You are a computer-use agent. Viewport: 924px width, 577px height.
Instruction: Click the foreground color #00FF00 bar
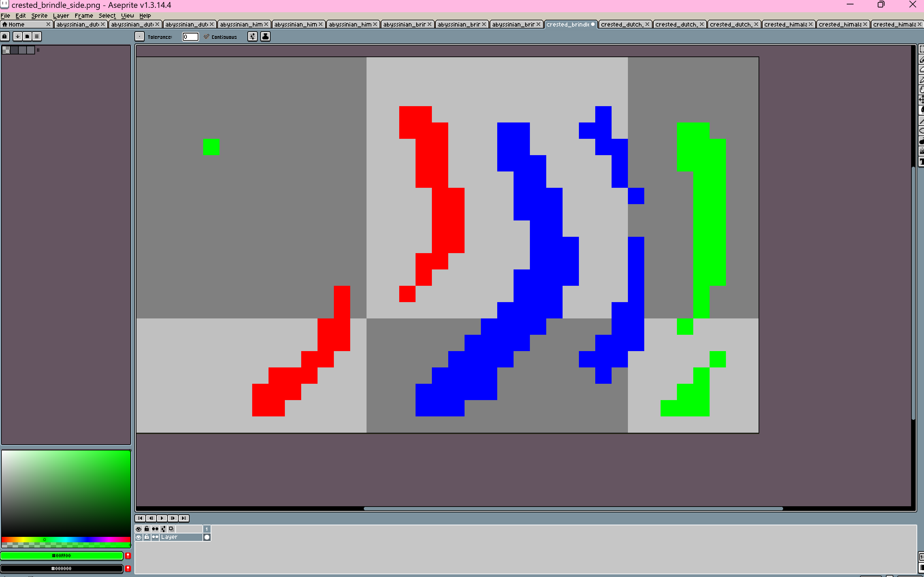pyautogui.click(x=62, y=556)
